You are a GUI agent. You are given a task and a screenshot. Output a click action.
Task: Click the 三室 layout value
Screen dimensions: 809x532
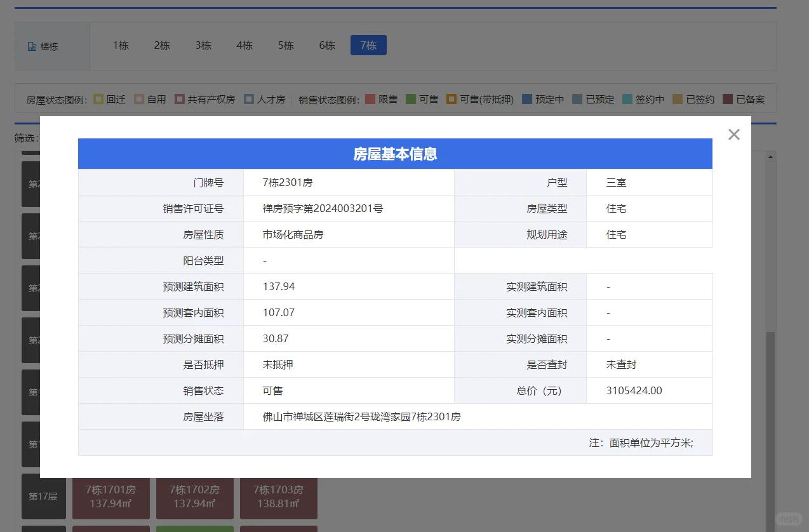pyautogui.click(x=616, y=182)
